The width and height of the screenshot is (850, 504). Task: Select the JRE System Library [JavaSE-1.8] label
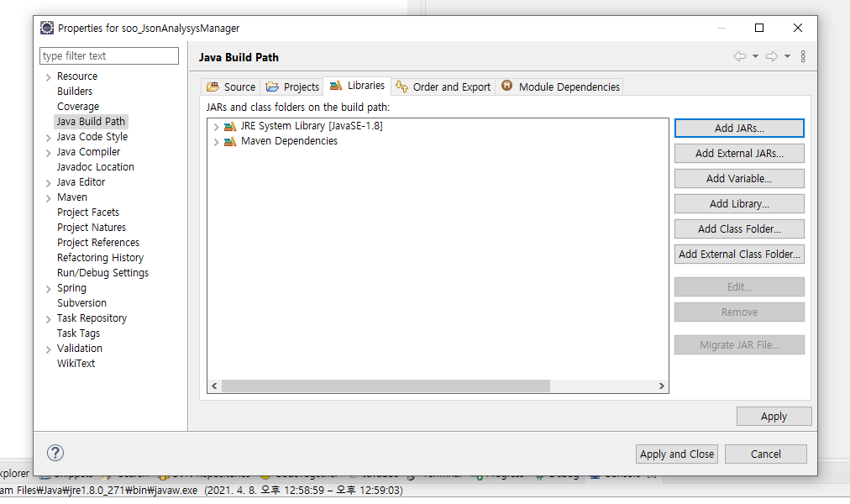point(312,126)
